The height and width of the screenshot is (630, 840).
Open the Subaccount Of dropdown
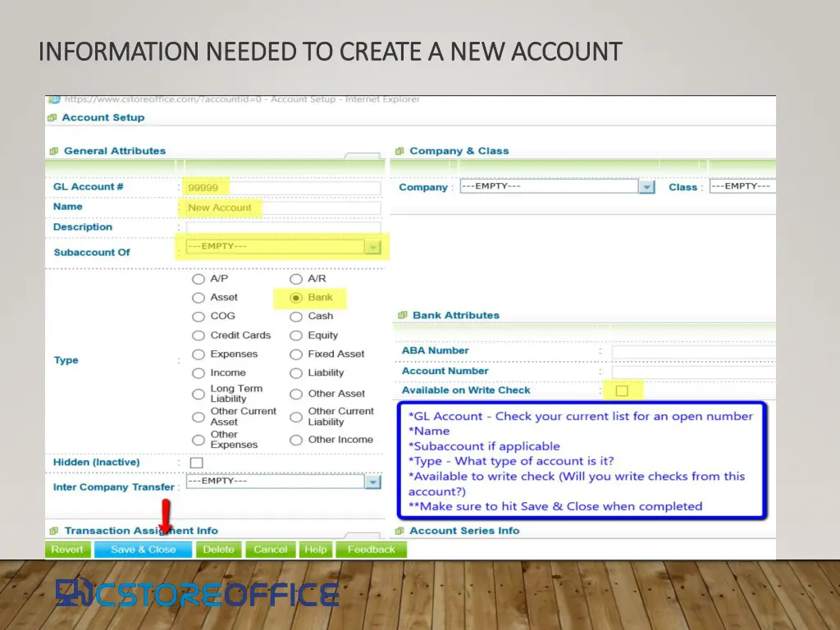tap(373, 247)
